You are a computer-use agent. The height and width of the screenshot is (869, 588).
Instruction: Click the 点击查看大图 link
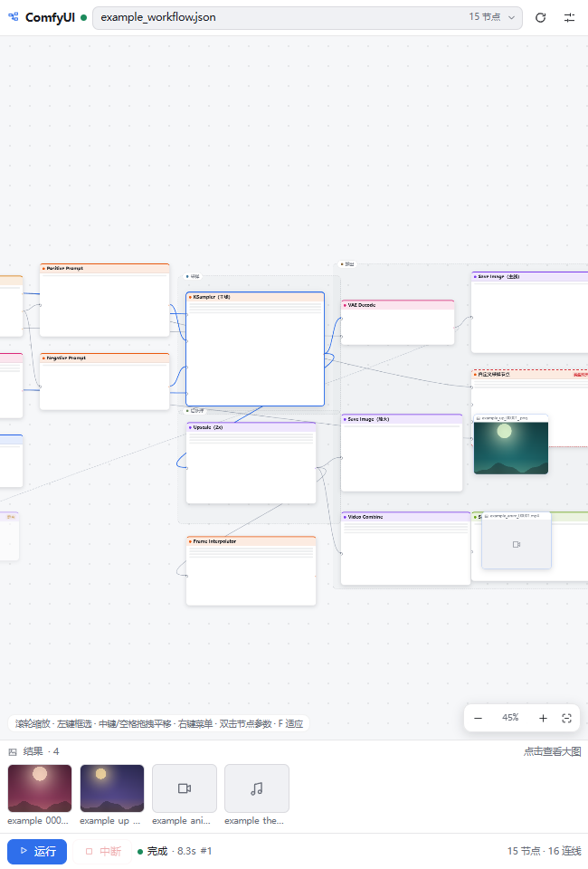click(553, 751)
